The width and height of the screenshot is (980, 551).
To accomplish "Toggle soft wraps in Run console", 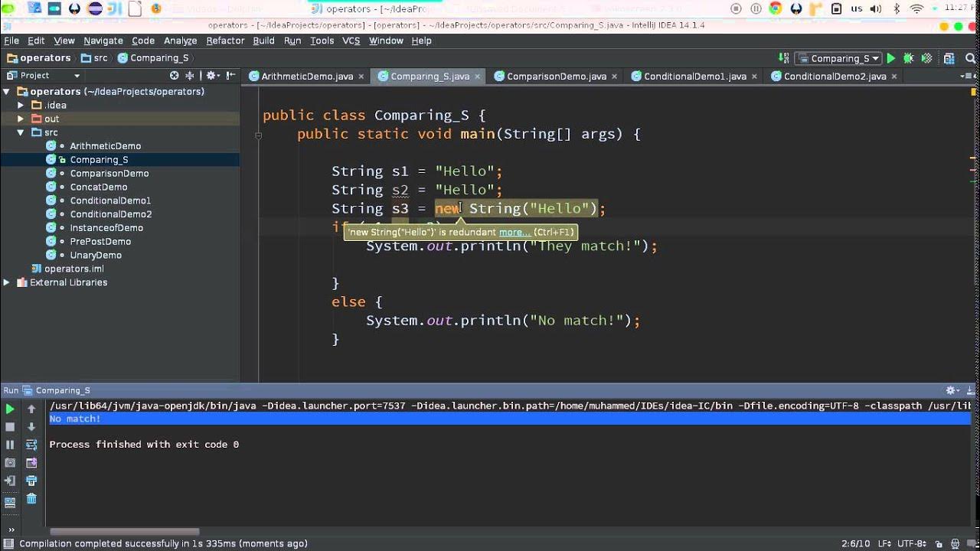I will [31, 445].
